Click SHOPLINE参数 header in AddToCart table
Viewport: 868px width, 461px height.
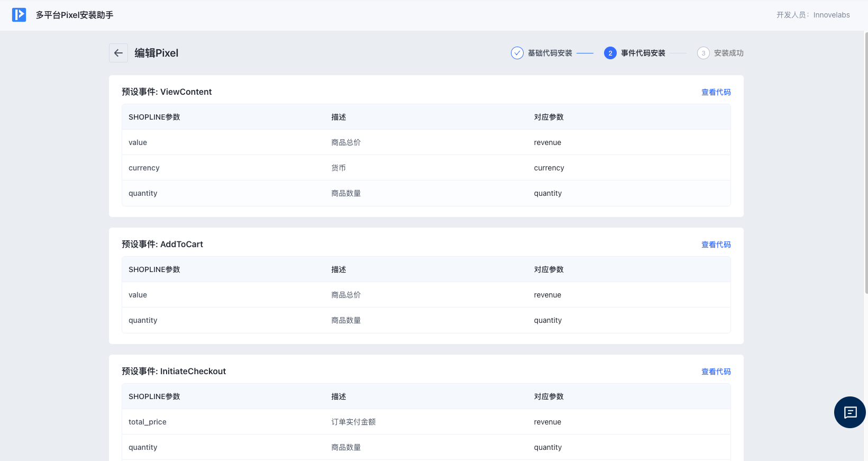(x=154, y=269)
